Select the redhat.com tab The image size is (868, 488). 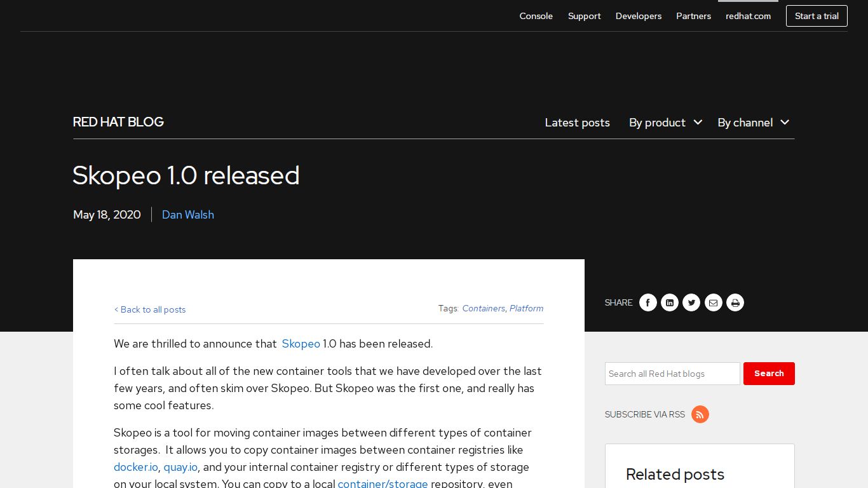(749, 16)
